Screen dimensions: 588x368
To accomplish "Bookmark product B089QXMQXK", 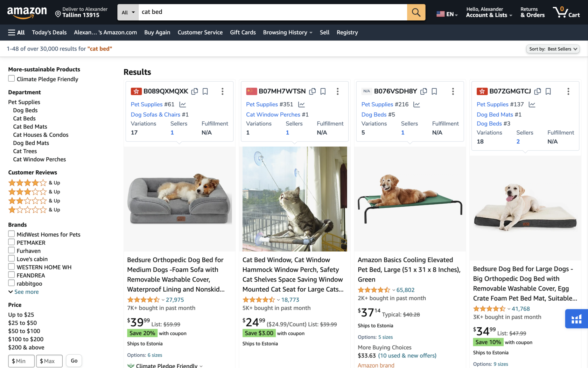I will pyautogui.click(x=205, y=91).
